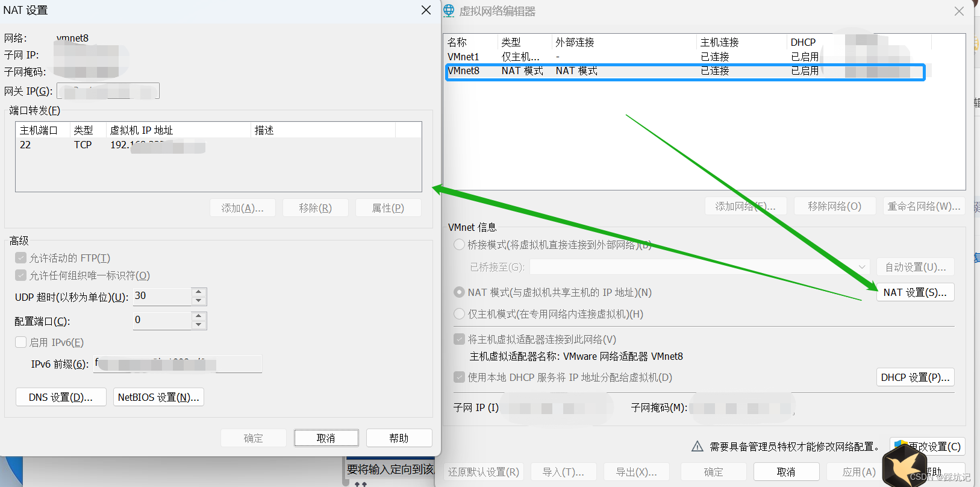Click 自动设置(U) button
This screenshot has height=487, width=980.
(915, 266)
